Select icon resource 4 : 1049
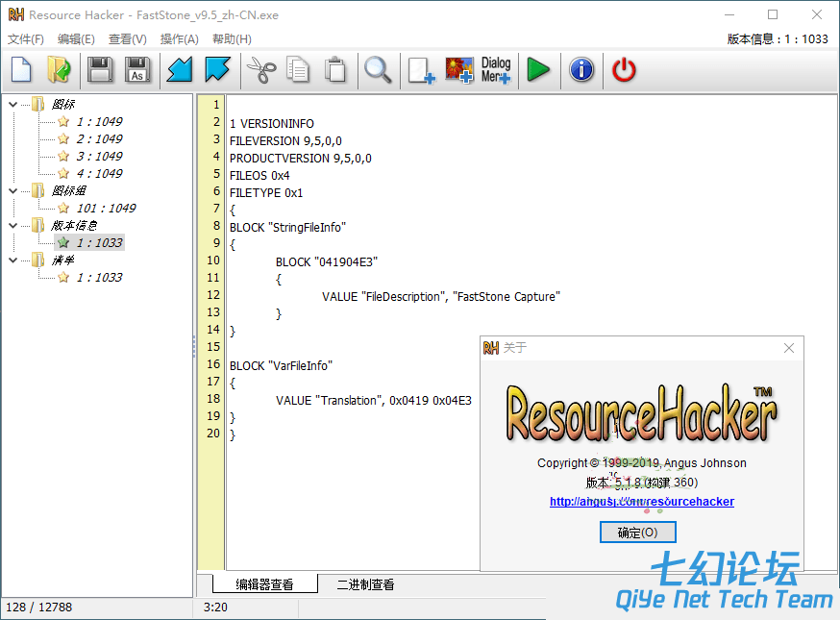Screen dimensions: 840x620 click(x=99, y=174)
